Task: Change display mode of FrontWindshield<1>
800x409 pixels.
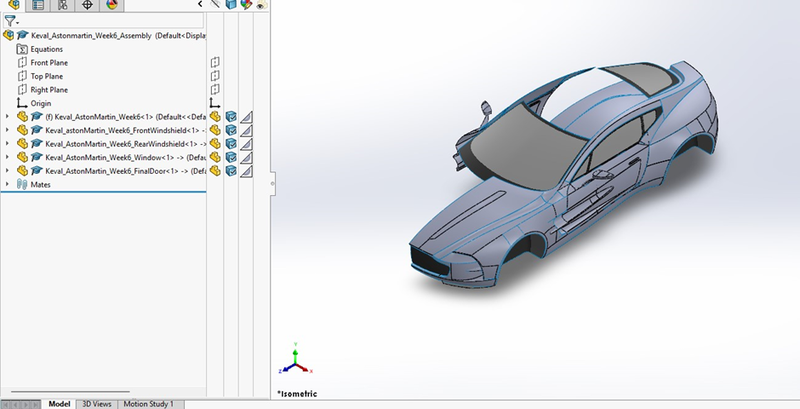Action: click(x=231, y=131)
